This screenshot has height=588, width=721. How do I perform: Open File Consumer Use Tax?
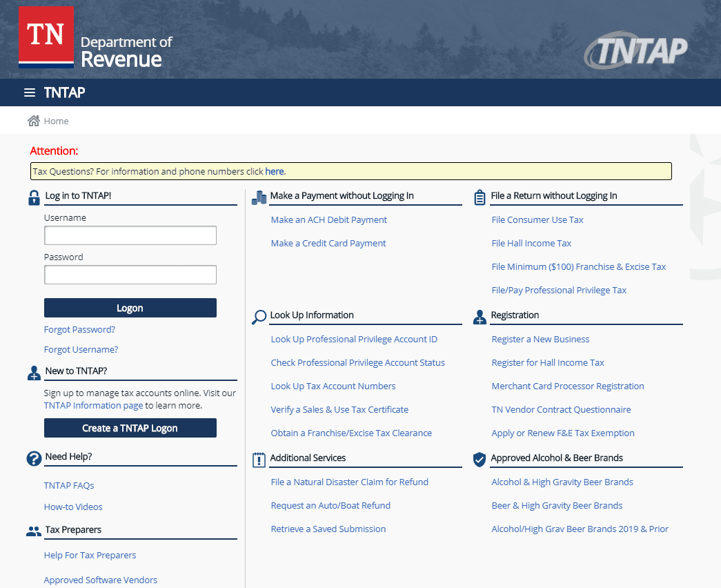537,219
